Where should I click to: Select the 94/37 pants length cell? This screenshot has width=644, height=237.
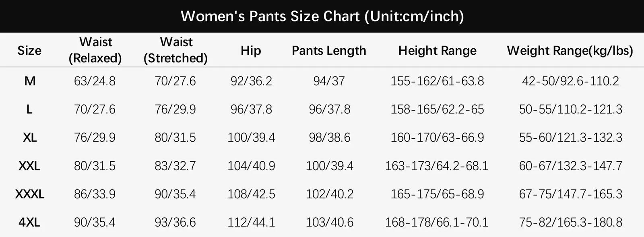(x=329, y=81)
